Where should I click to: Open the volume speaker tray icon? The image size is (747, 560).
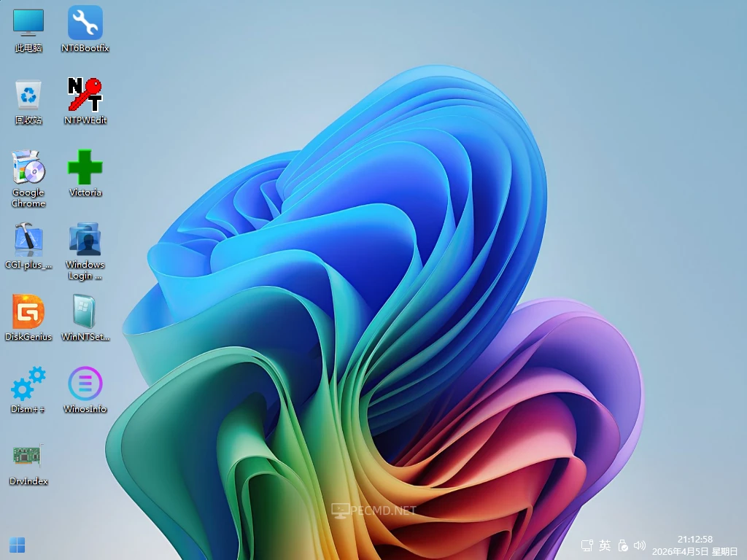click(640, 545)
